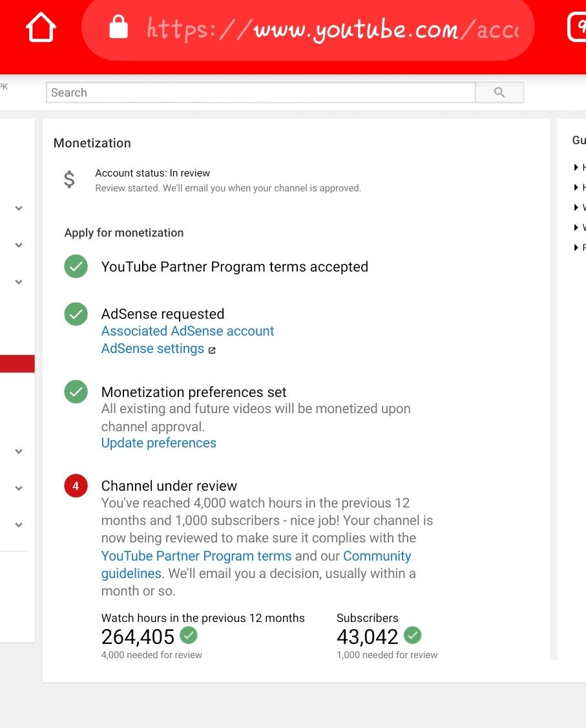Expand first guide triangle in right panel

click(576, 167)
